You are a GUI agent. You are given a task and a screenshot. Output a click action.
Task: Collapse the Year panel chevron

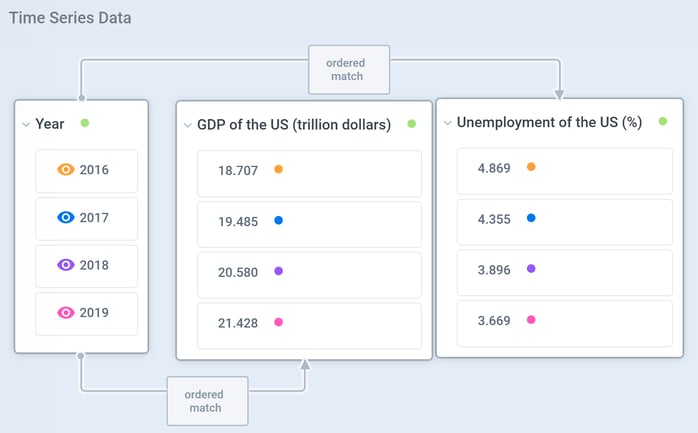(x=26, y=124)
